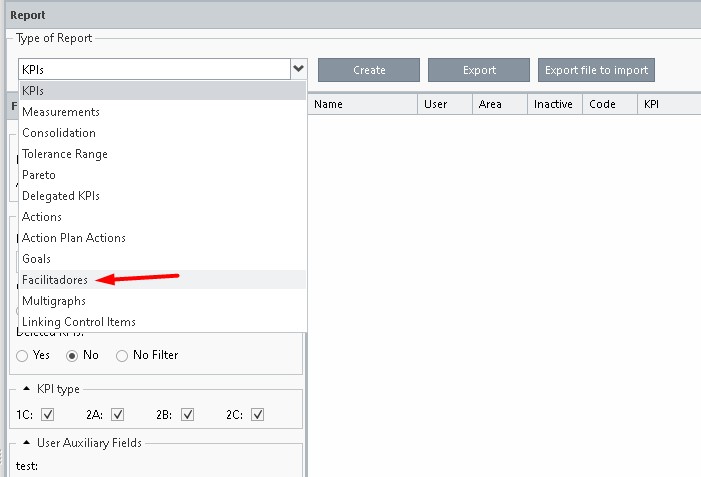Toggle the 2A KPI type checkbox
The height and width of the screenshot is (477, 701).
[x=117, y=414]
